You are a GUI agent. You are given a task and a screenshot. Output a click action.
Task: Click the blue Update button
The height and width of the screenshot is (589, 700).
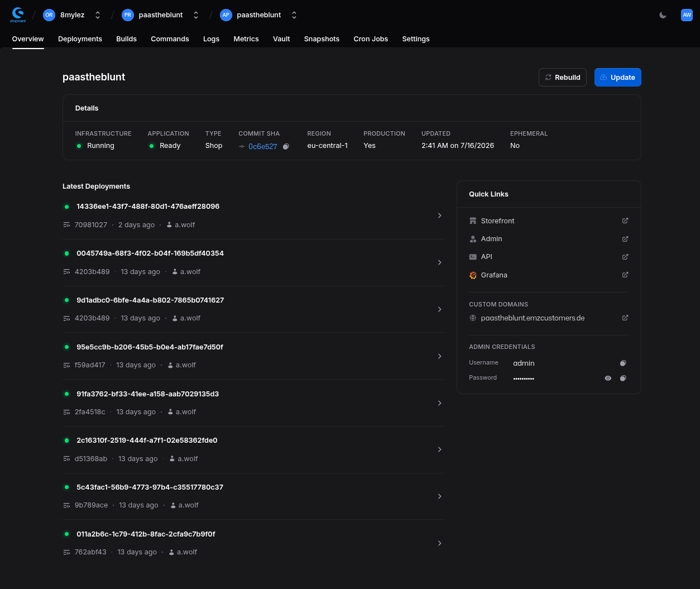coord(618,77)
